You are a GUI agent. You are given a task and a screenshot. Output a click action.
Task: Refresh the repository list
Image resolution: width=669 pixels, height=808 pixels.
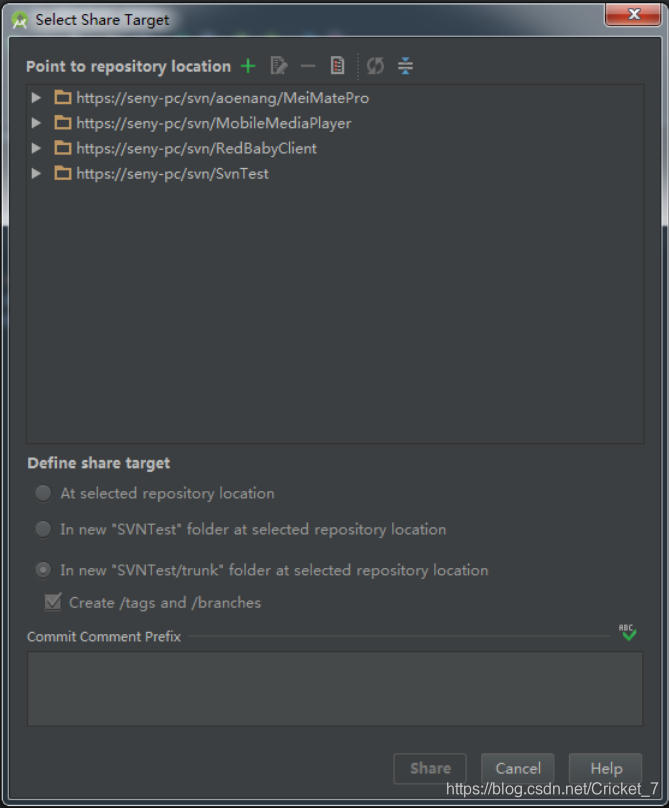(375, 66)
